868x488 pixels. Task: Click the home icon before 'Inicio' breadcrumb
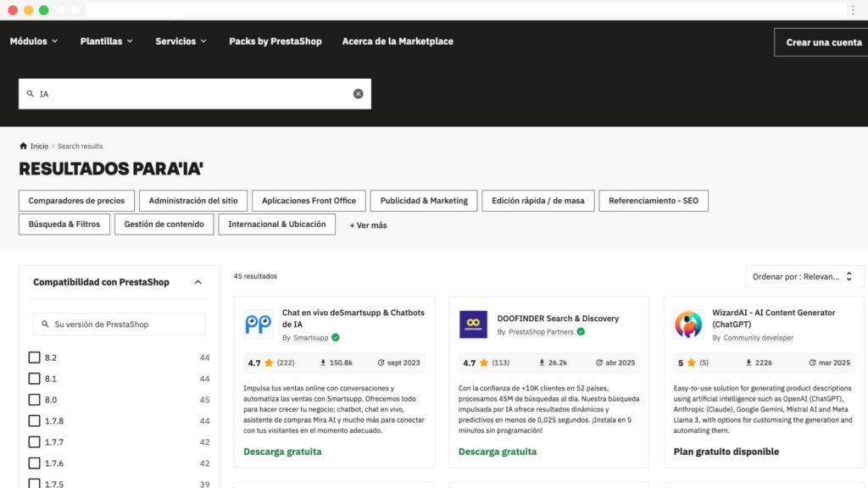[x=21, y=145]
